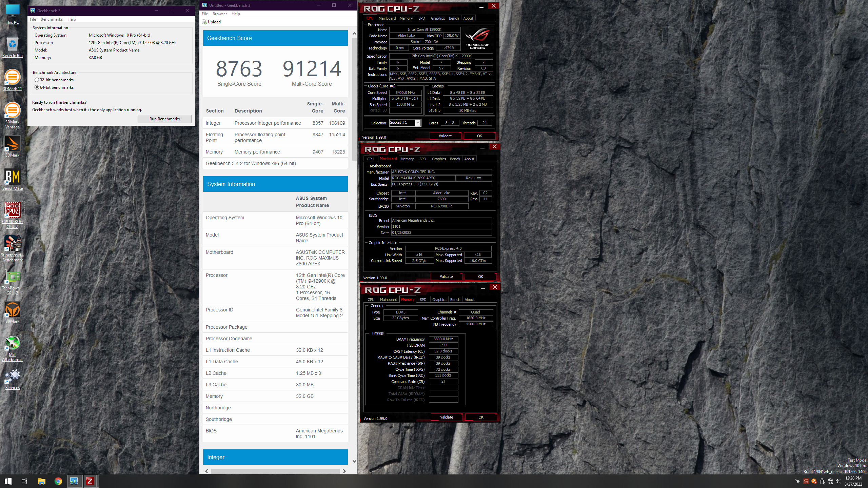Open This PC desktop icon
This screenshot has width=868, height=488.
(x=12, y=14)
